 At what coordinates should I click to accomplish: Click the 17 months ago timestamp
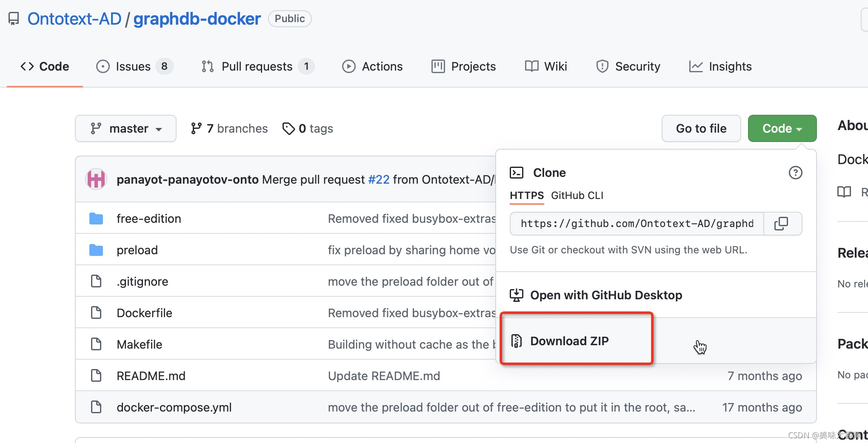762,407
